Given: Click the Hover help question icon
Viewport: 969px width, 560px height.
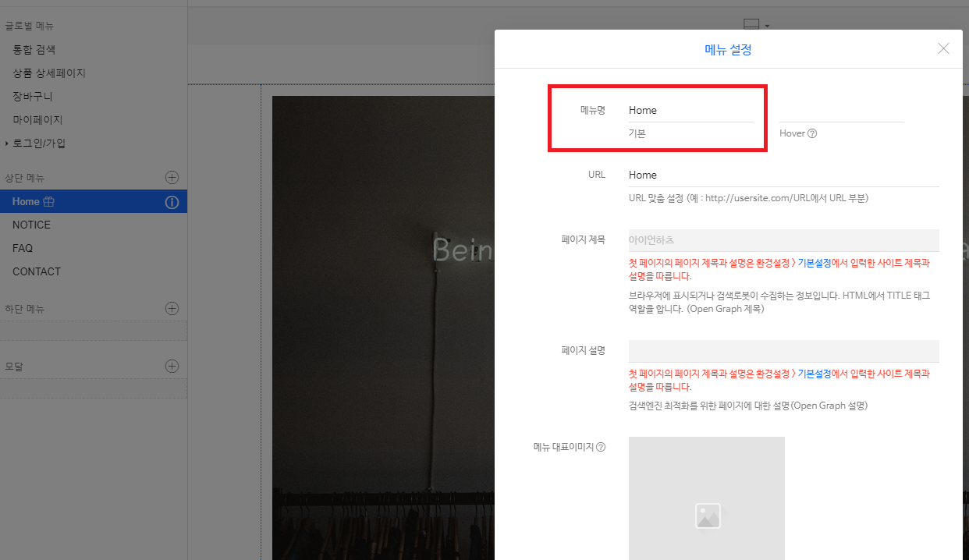Looking at the screenshot, I should [812, 133].
